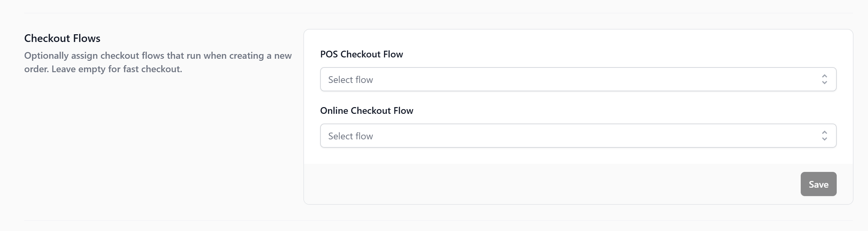
Task: Click down arrow in POS flow selector
Action: click(x=824, y=83)
